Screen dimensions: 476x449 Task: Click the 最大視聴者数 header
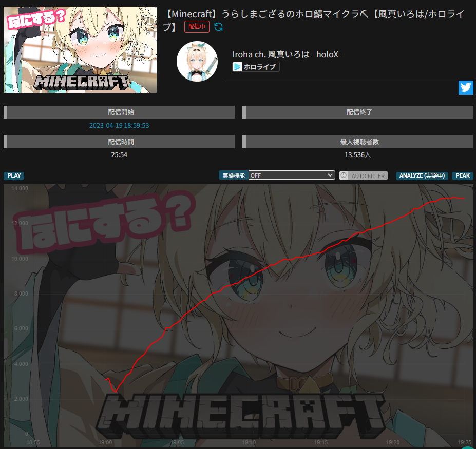358,142
